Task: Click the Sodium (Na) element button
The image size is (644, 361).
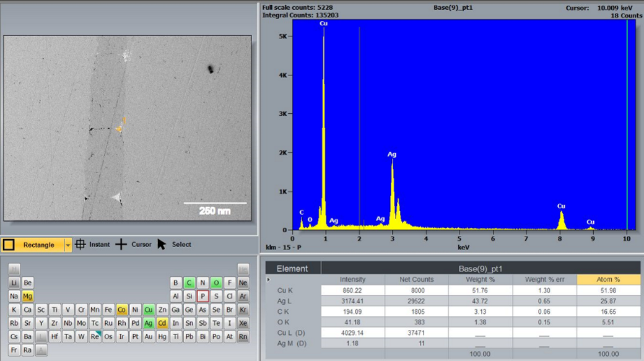Action: pos(14,297)
